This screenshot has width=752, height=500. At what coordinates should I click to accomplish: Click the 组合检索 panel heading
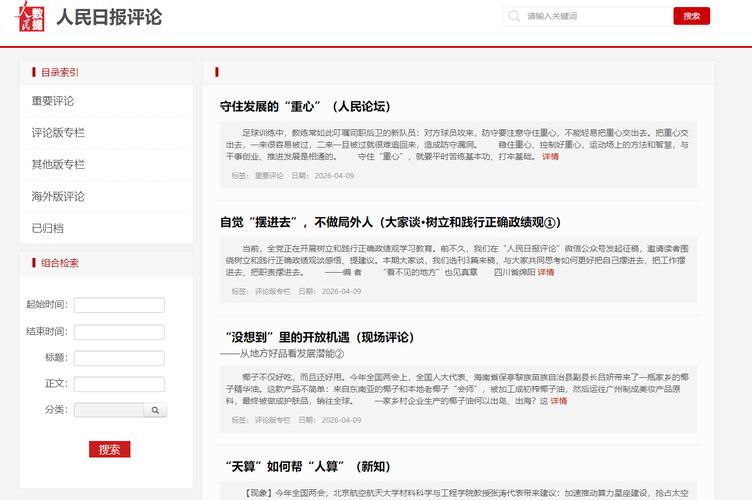point(59,263)
